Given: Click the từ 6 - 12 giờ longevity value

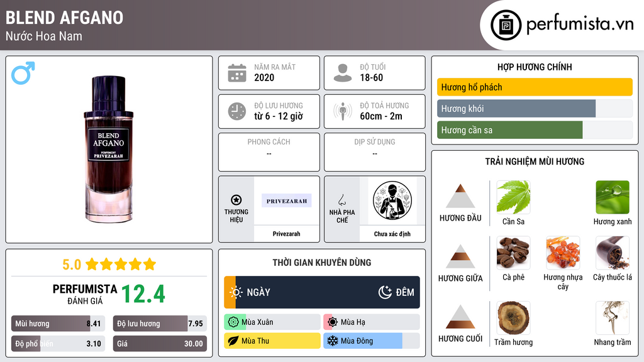Looking at the screenshot, I should 279,116.
